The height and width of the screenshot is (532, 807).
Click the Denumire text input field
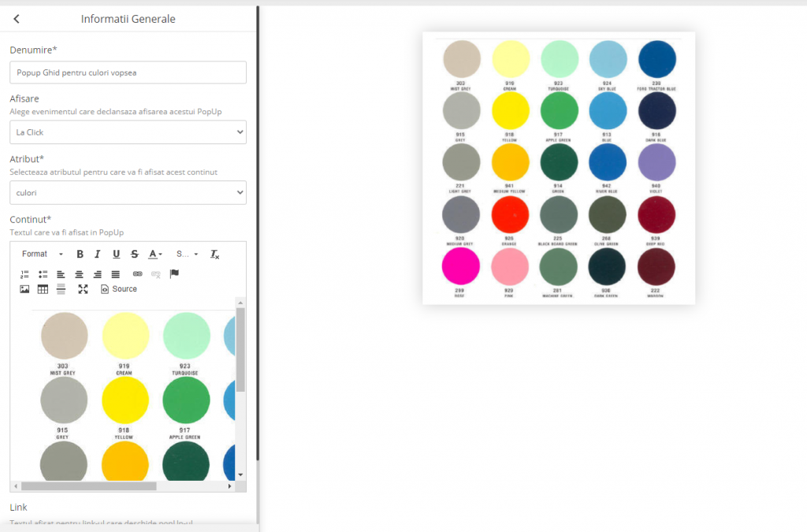[x=128, y=73]
